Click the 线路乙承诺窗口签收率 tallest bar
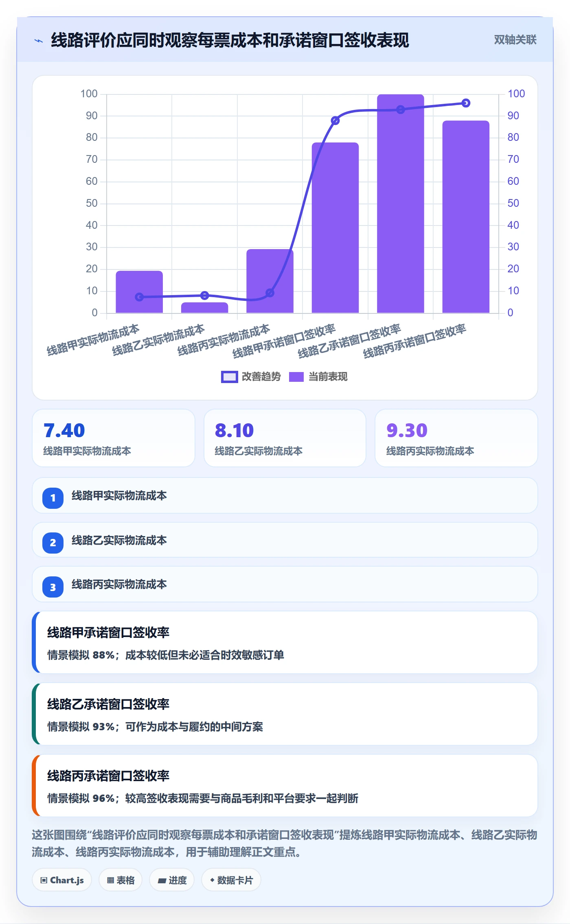 tap(401, 204)
